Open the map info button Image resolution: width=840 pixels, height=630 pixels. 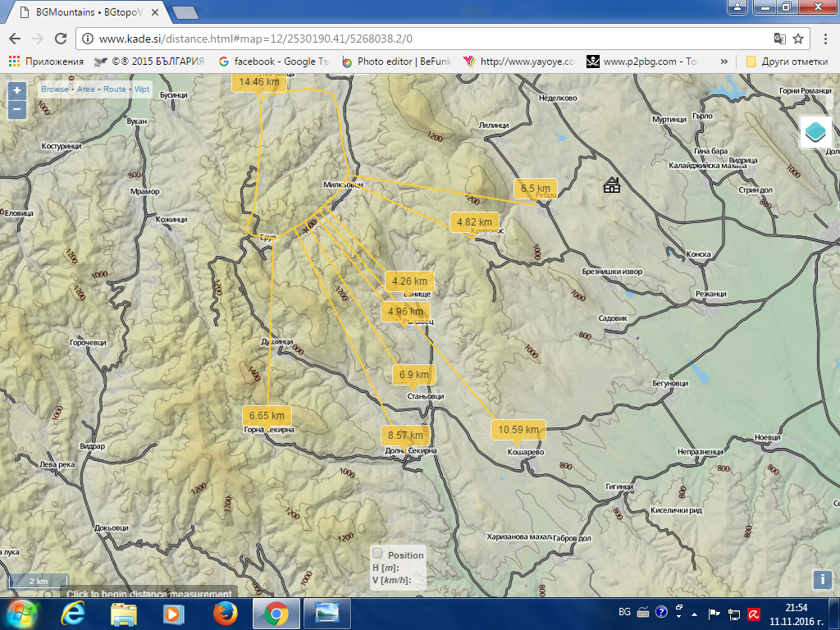click(822, 580)
